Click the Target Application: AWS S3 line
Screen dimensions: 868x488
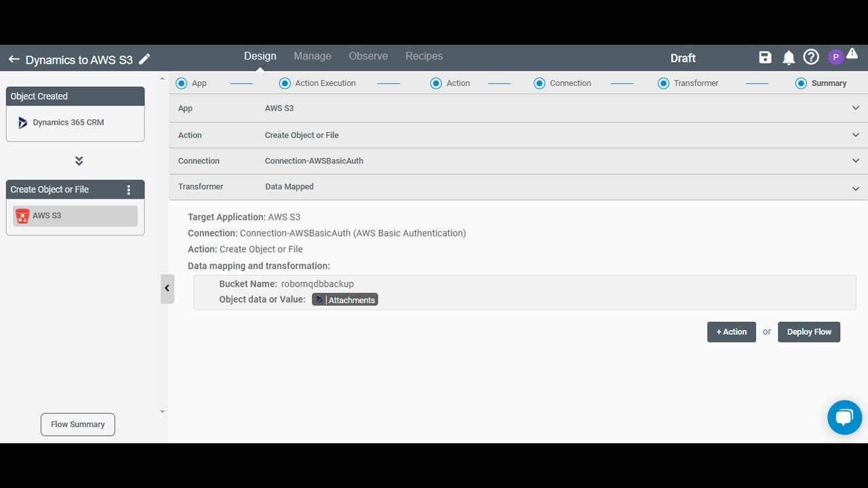(244, 217)
